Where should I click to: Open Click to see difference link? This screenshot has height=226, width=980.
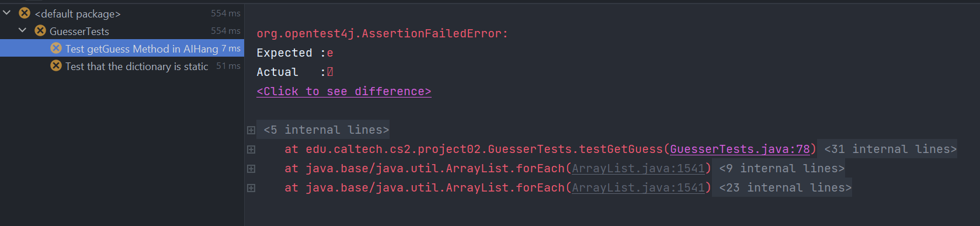coord(344,91)
